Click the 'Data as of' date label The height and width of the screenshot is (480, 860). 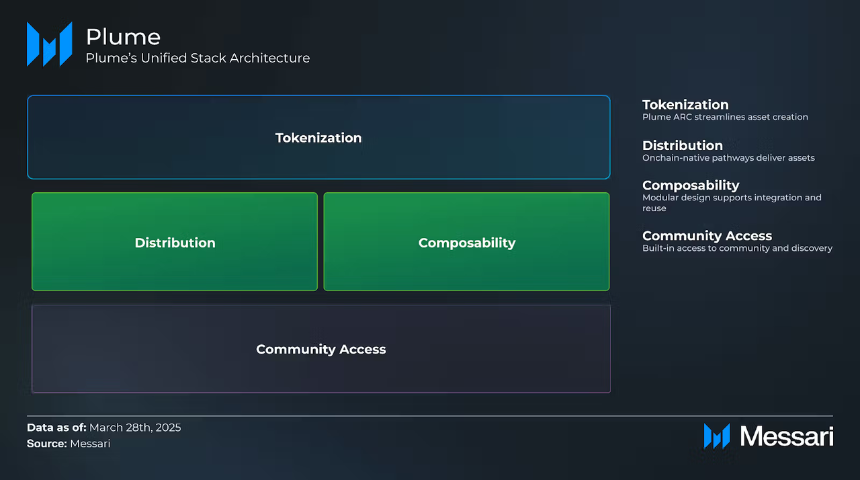click(x=104, y=427)
